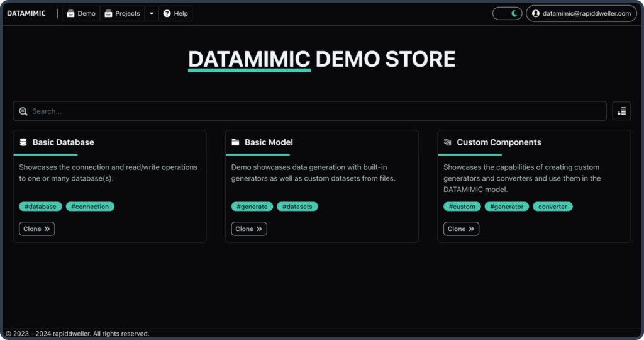
Task: Focus the Search input field
Action: [314, 111]
